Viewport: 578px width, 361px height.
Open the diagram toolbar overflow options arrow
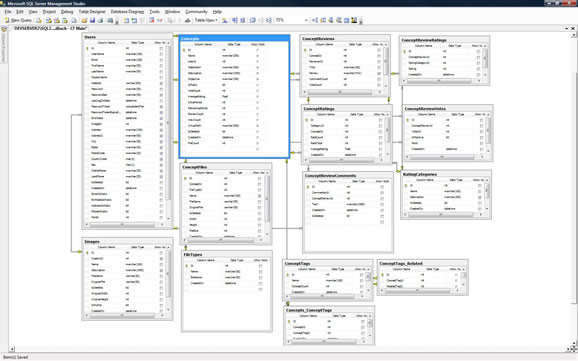361,21
